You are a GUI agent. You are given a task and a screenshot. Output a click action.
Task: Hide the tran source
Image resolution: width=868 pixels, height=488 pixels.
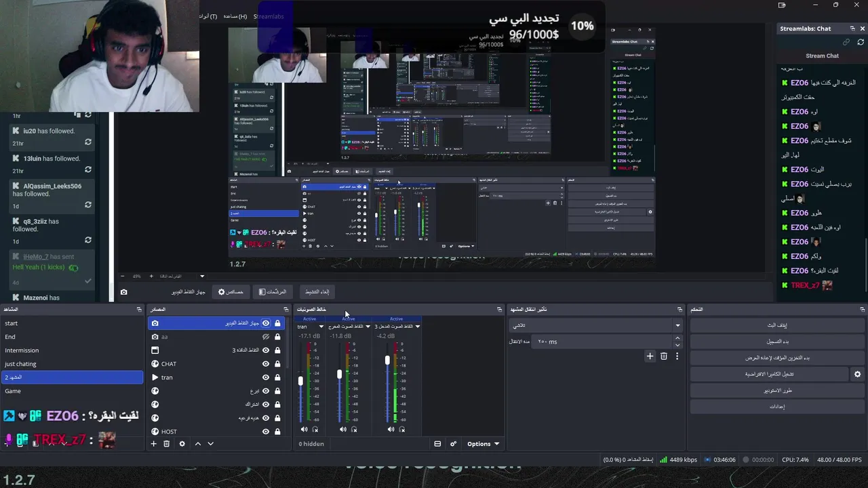pyautogui.click(x=266, y=378)
